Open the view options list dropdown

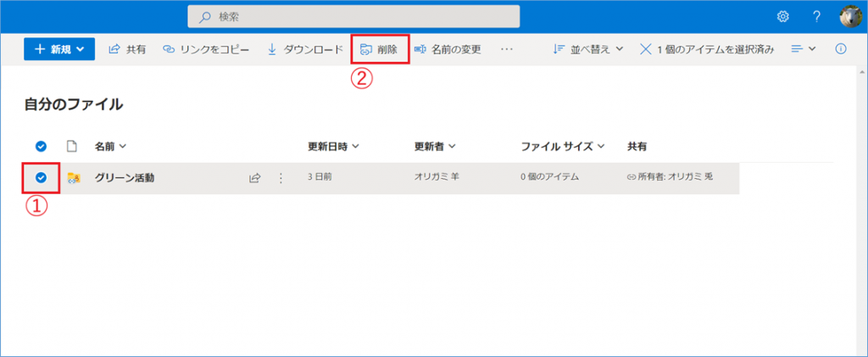pyautogui.click(x=804, y=49)
